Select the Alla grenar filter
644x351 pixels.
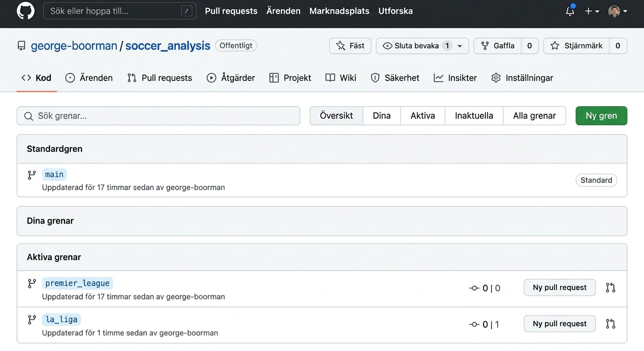coord(534,116)
